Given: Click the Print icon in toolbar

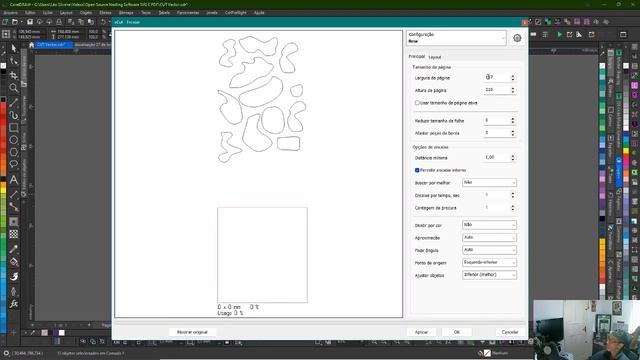Looking at the screenshot, I should click(x=59, y=22).
